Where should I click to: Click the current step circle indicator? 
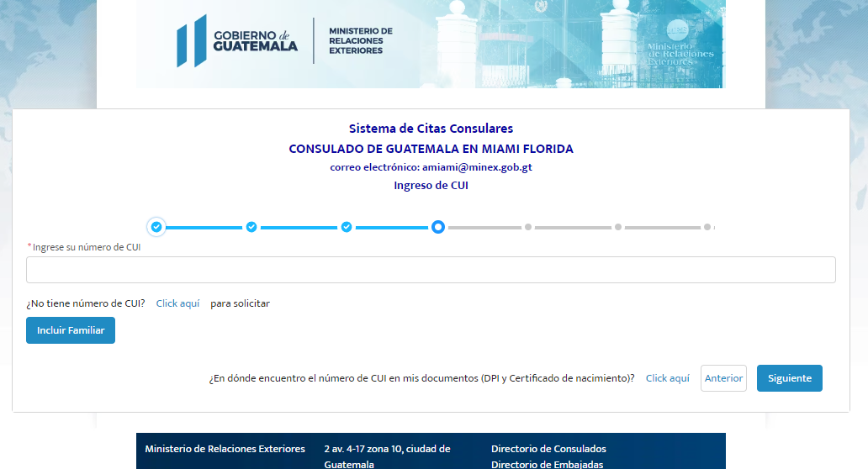[438, 227]
